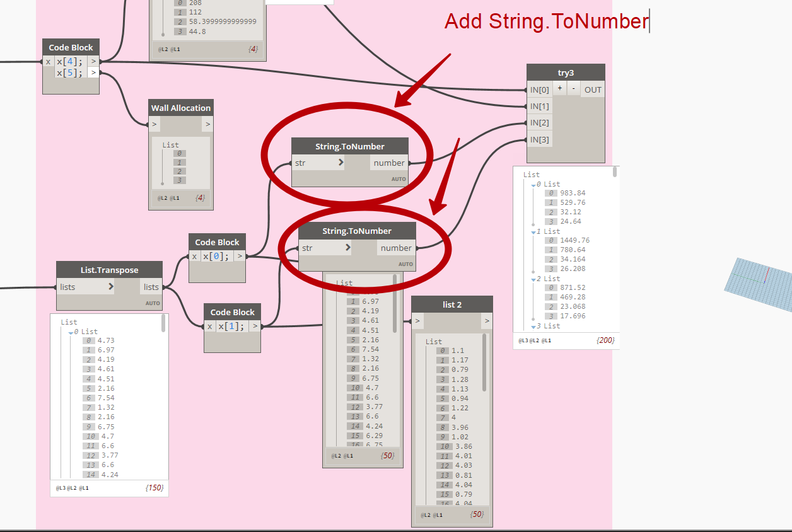
Task: Click the OUT port of try3
Action: 593,90
